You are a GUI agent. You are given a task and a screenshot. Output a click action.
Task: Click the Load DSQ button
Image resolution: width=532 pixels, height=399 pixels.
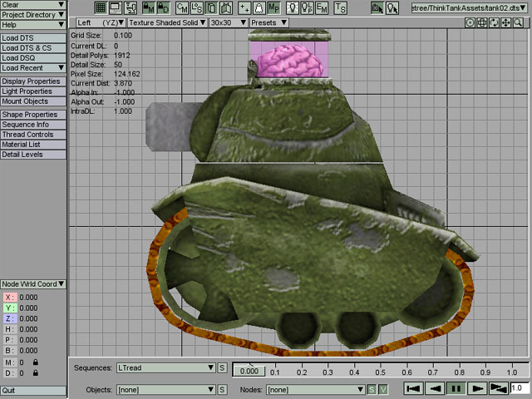tap(33, 58)
